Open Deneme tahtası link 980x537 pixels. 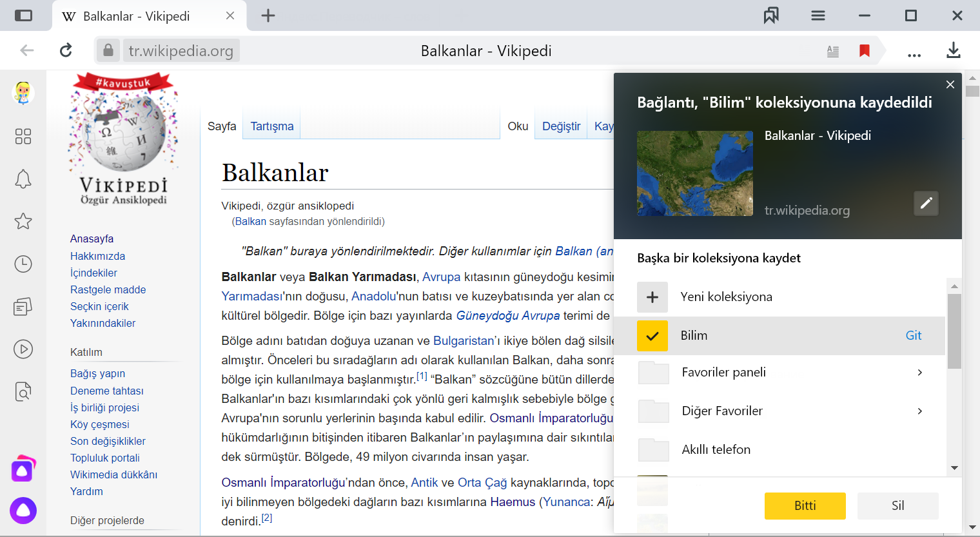106,391
